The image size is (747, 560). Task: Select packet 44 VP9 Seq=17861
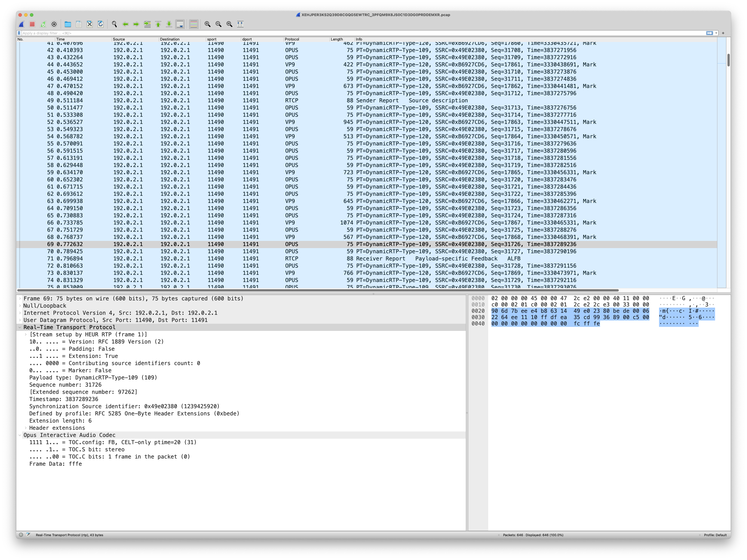coord(367,64)
